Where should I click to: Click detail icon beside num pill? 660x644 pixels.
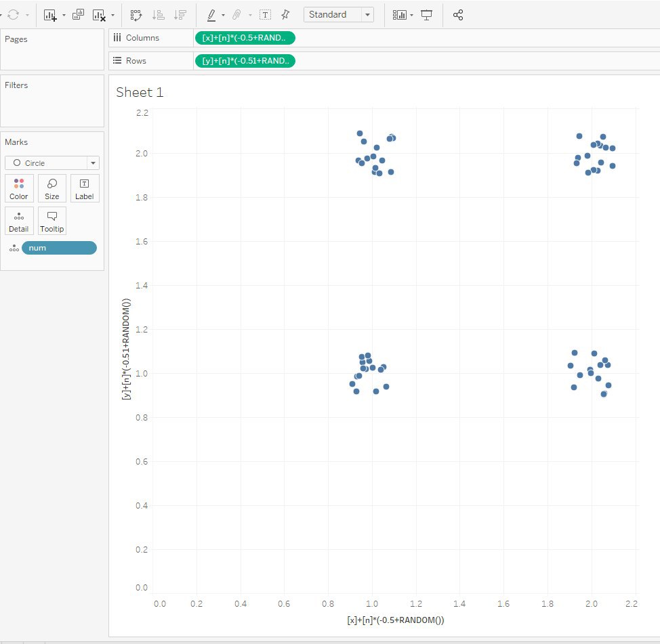(x=14, y=248)
